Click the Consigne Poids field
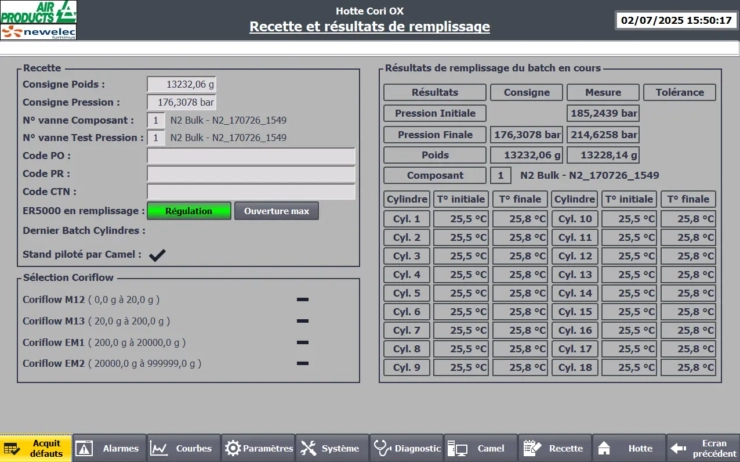This screenshot has width=740, height=462. click(x=182, y=84)
